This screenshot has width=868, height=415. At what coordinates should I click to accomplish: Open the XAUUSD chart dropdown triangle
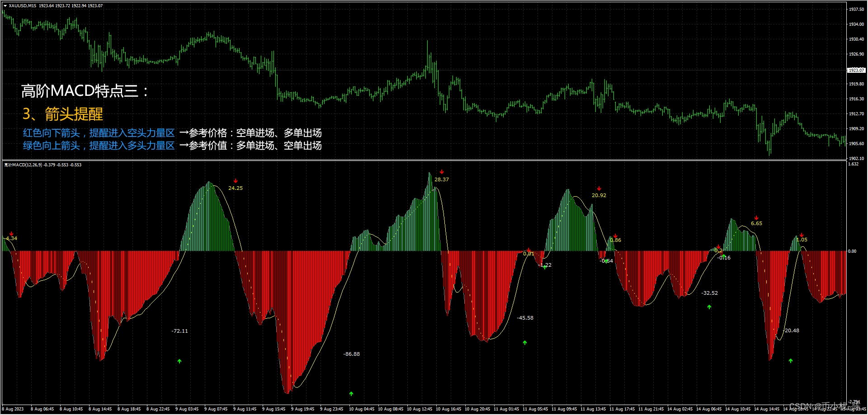pyautogui.click(x=5, y=5)
